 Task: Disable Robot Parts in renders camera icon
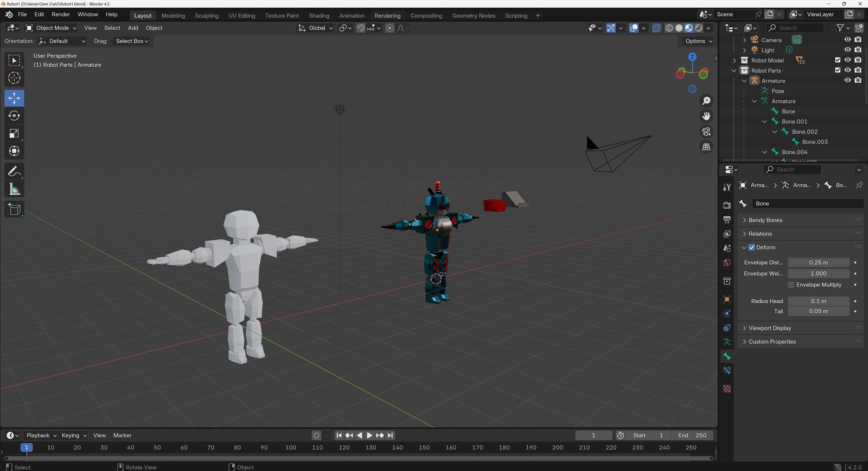pyautogui.click(x=858, y=70)
